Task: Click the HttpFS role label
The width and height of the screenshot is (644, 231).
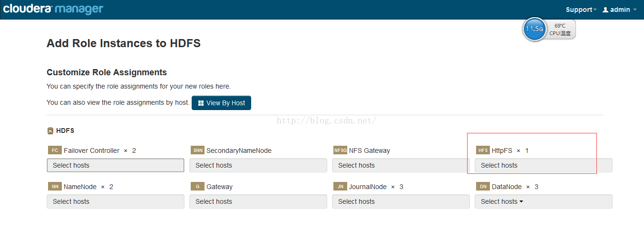Action: (502, 151)
